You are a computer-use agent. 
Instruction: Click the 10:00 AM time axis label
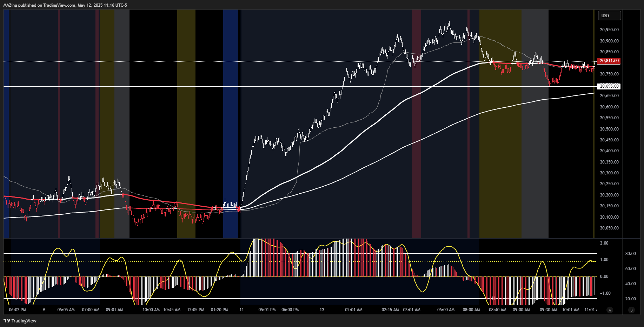pyautogui.click(x=151, y=310)
